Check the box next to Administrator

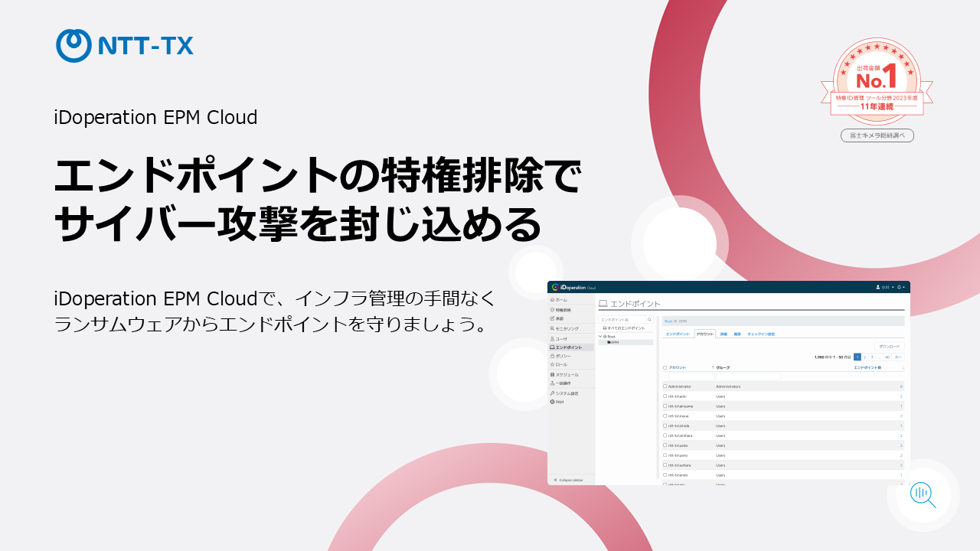(x=665, y=386)
